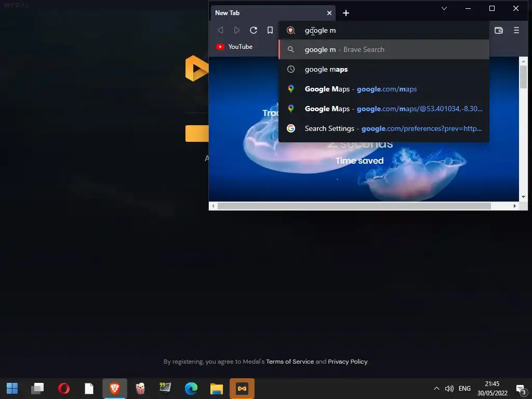Click the back navigation arrow

(220, 30)
